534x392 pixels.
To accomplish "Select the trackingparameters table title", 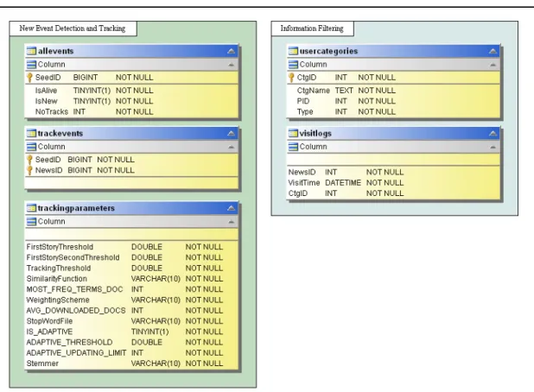I will coord(76,208).
